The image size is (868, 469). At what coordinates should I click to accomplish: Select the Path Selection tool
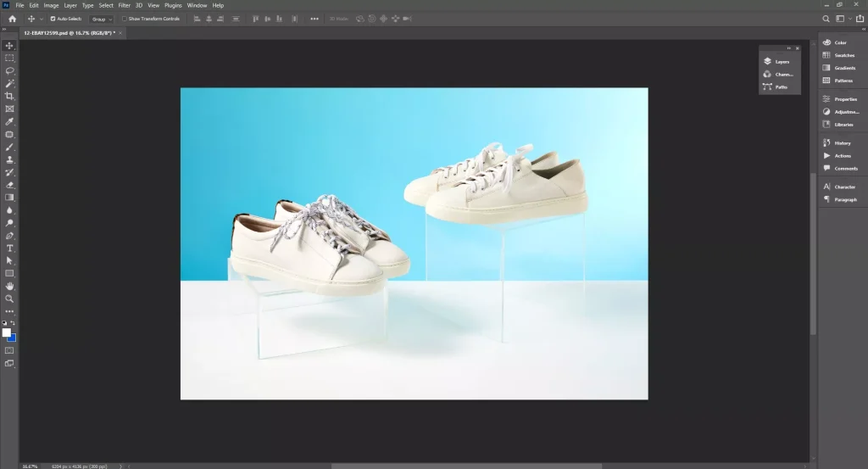[9, 261]
